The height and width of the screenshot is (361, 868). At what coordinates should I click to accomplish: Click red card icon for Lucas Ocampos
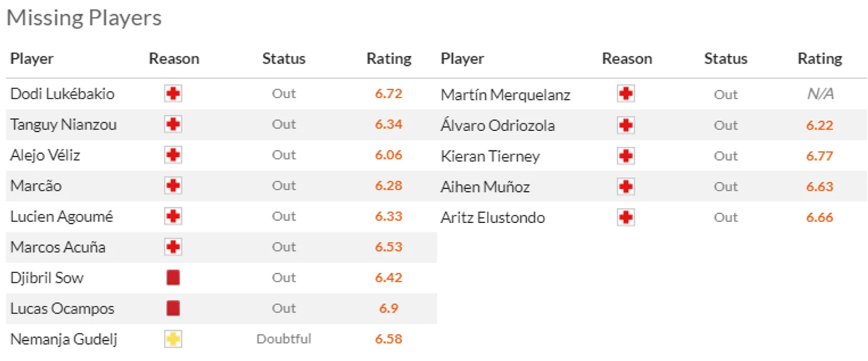[173, 309]
